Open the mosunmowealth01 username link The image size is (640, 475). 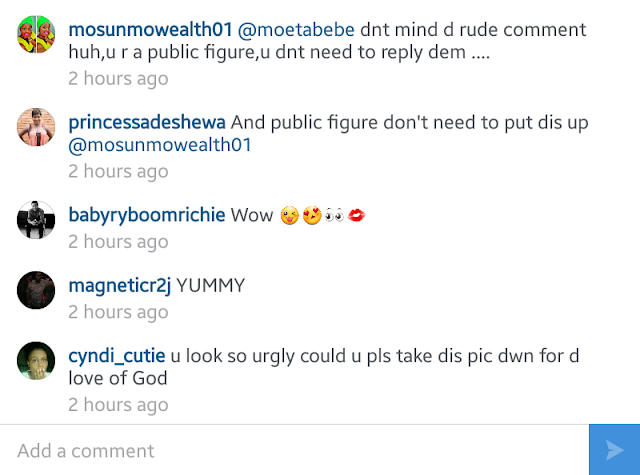pyautogui.click(x=150, y=30)
